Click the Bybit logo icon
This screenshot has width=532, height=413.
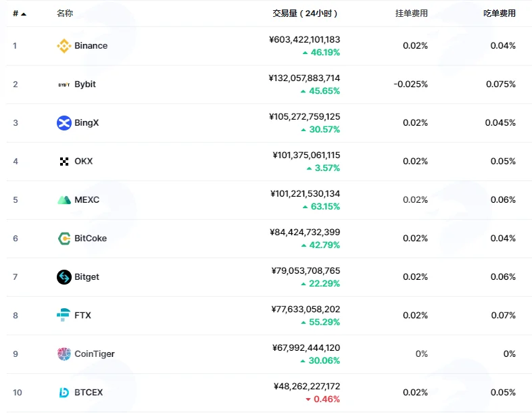(64, 84)
